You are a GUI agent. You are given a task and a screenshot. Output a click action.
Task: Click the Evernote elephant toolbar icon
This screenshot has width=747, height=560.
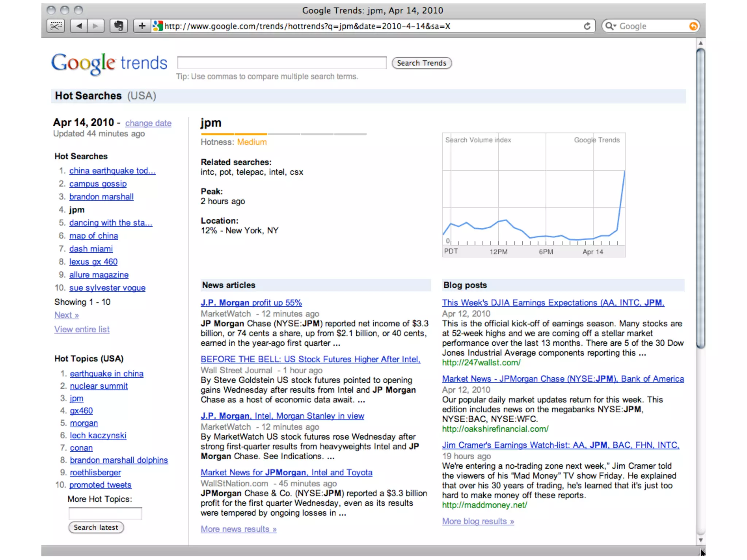pos(119,26)
